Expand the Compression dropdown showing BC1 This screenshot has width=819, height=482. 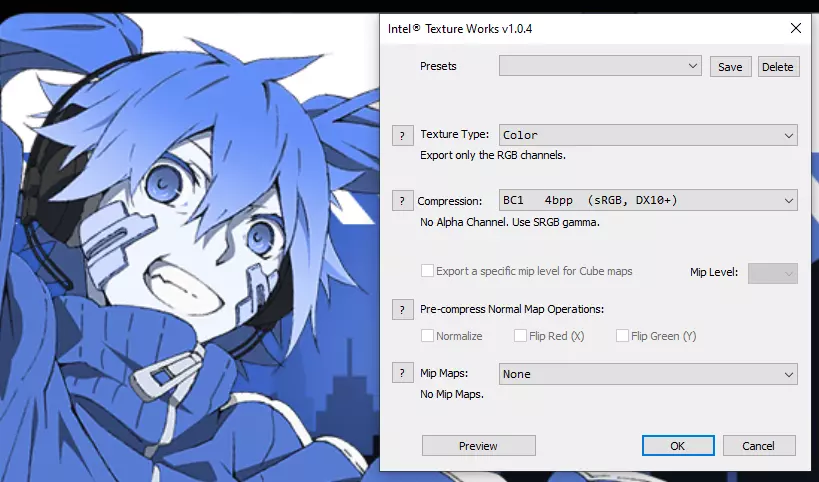tap(648, 201)
